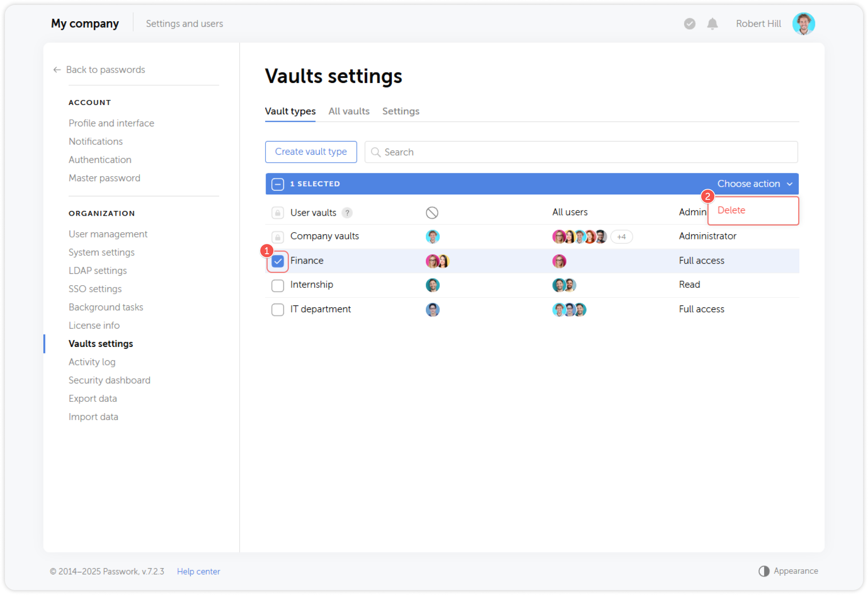This screenshot has height=595, width=868.
Task: Open the notifications bell icon
Action: [712, 24]
